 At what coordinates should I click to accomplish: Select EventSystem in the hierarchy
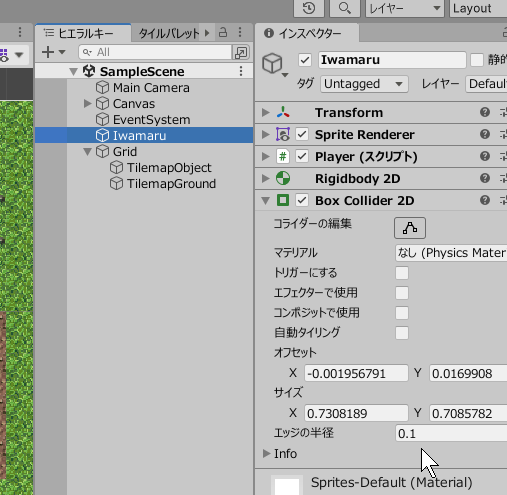[151, 120]
